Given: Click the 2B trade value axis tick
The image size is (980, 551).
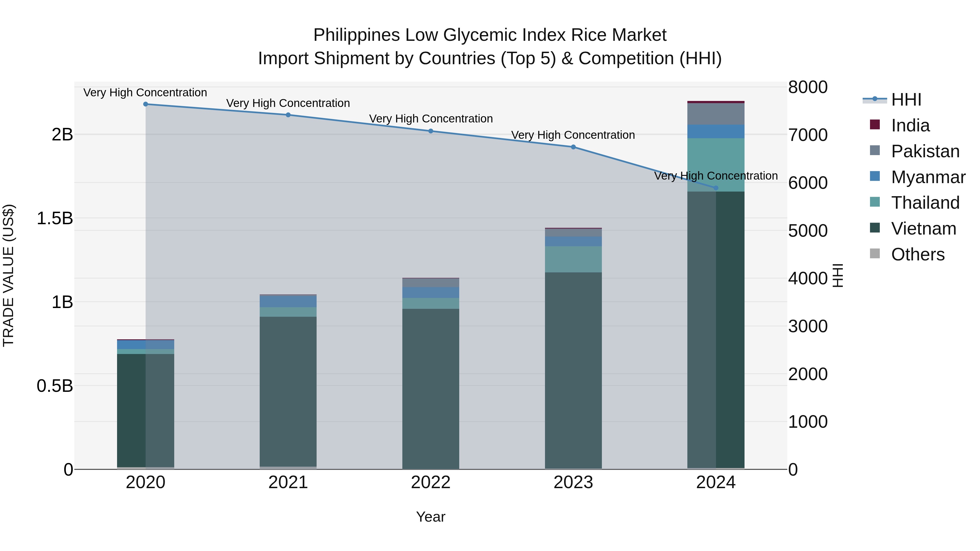Looking at the screenshot, I should (x=62, y=135).
